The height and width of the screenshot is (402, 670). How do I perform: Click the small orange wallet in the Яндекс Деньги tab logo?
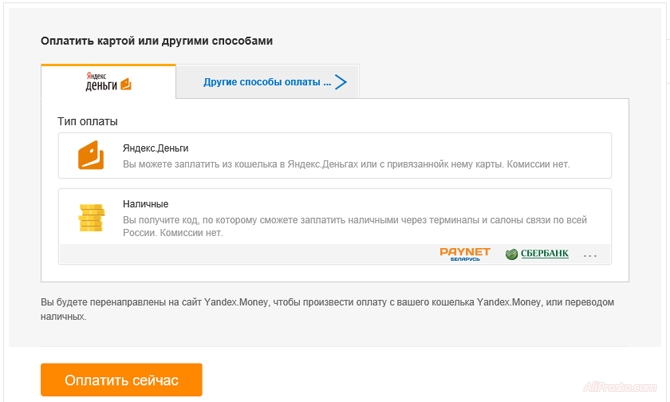point(126,84)
